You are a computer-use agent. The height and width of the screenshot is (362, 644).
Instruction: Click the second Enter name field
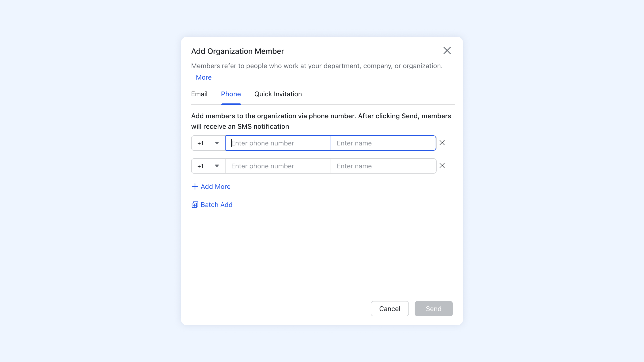pos(383,166)
